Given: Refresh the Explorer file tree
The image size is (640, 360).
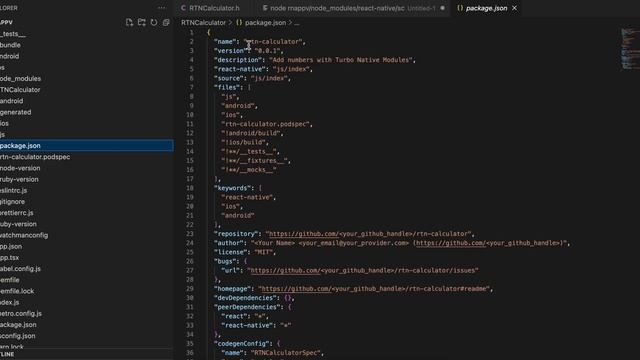Looking at the screenshot, I should 154,22.
